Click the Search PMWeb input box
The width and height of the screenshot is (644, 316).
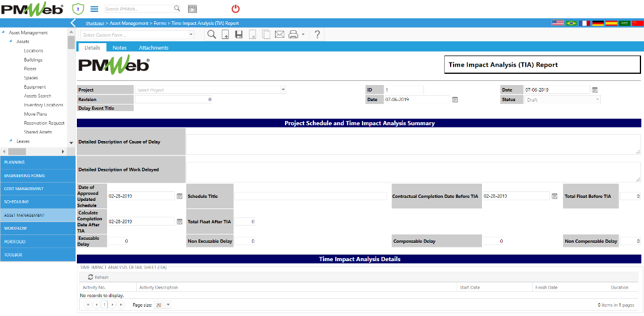point(138,8)
